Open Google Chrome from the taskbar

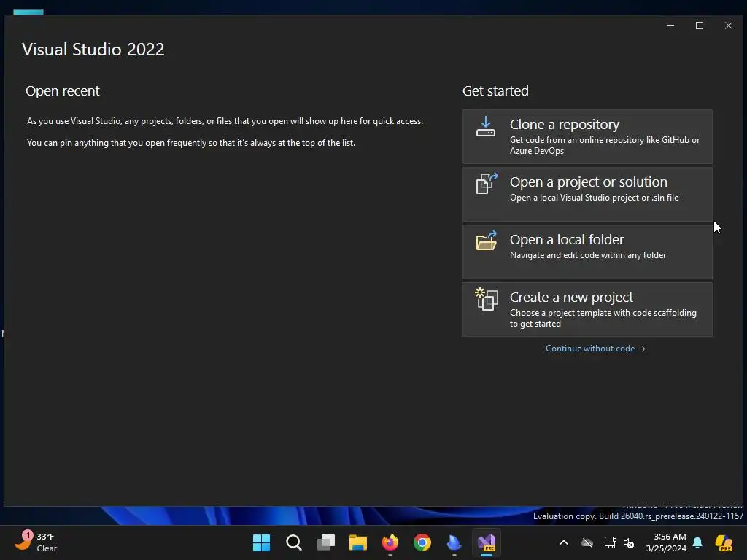point(422,542)
